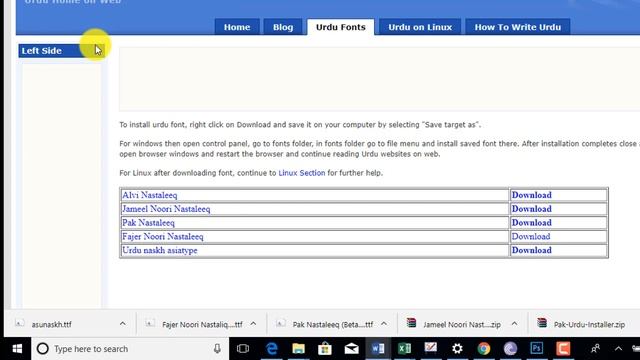640x360 pixels.
Task: Open Excel from taskbar
Action: (x=404, y=349)
